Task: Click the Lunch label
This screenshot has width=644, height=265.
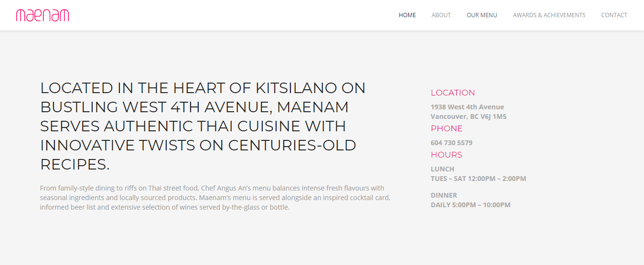Action: (442, 169)
